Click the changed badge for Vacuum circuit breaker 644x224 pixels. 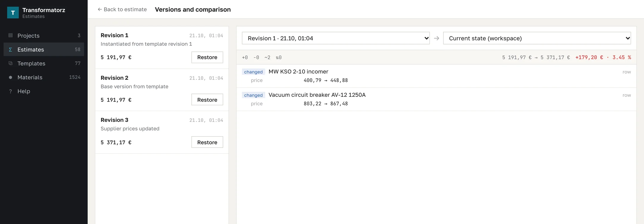coord(253,95)
